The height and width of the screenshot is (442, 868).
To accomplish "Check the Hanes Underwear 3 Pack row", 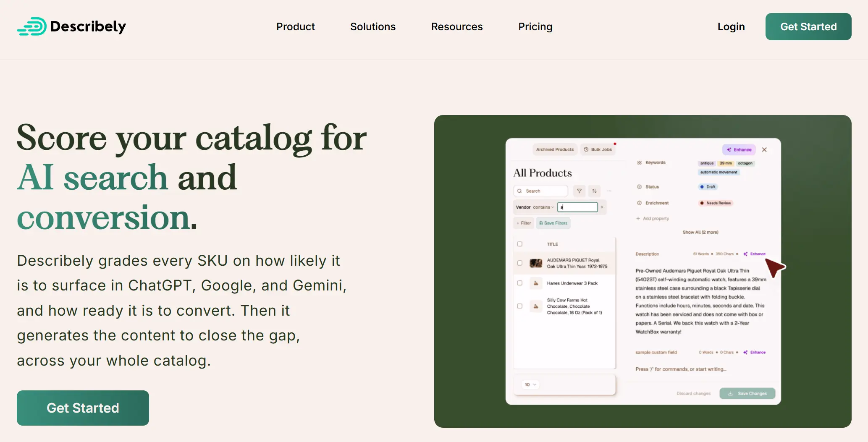I will pyautogui.click(x=519, y=283).
